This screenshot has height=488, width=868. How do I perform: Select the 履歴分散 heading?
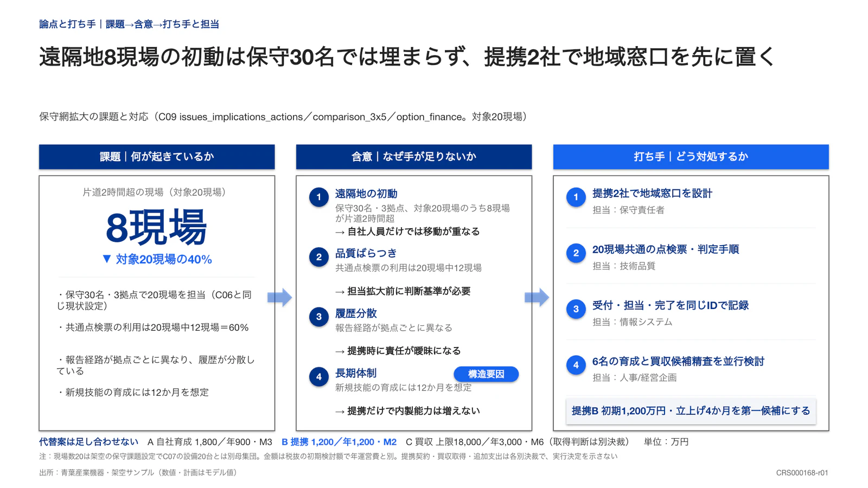point(356,313)
